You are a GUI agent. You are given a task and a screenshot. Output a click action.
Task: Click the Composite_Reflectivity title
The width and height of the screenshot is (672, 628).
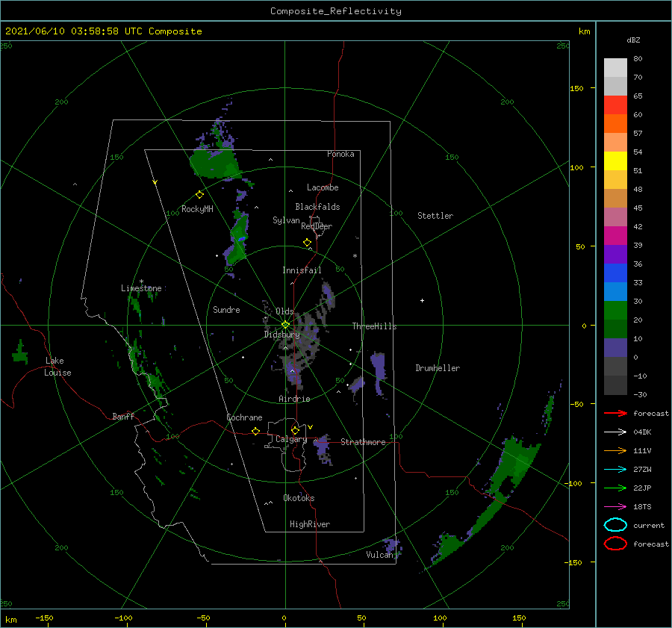tap(336, 11)
